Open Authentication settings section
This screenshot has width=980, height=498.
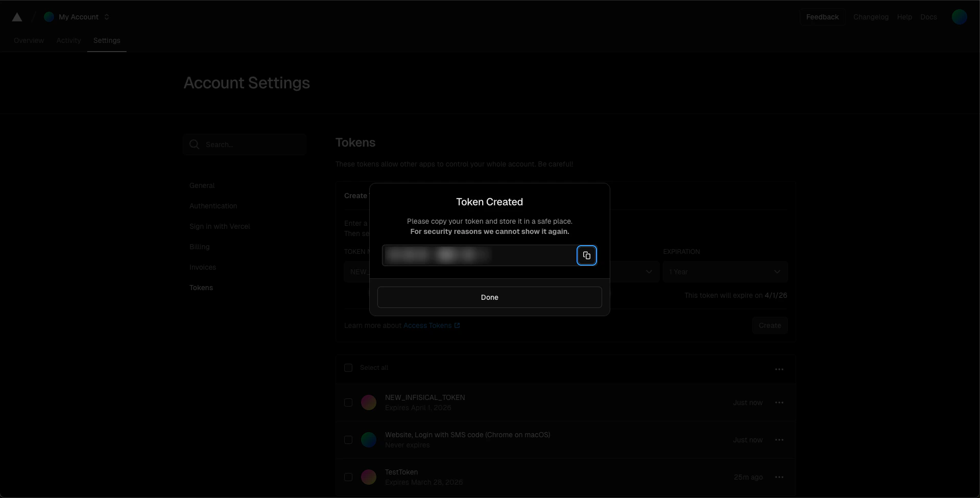(x=213, y=206)
